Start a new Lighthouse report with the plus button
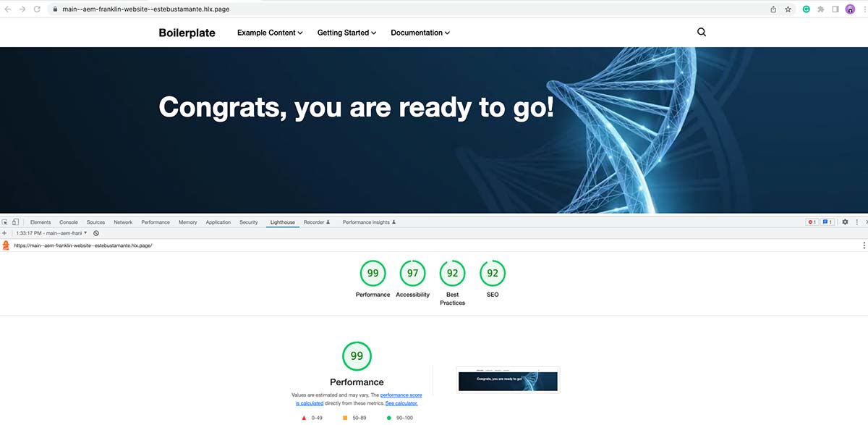This screenshot has width=868, height=425. (4, 232)
